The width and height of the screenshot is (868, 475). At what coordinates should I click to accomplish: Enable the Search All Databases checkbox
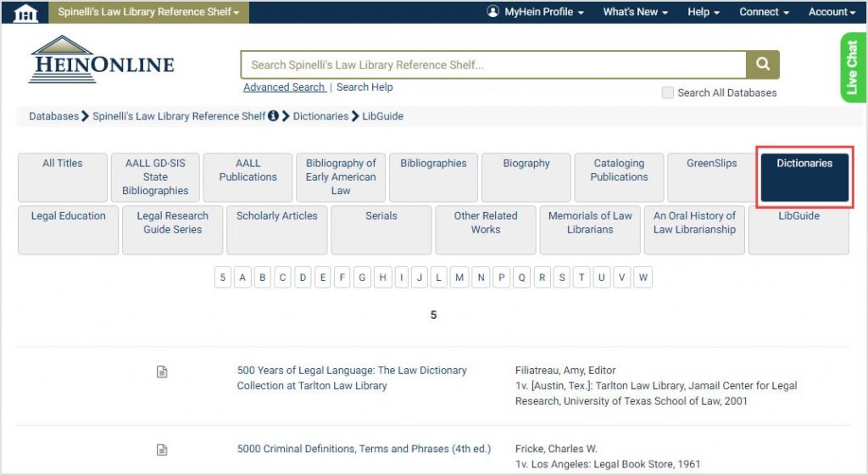668,92
